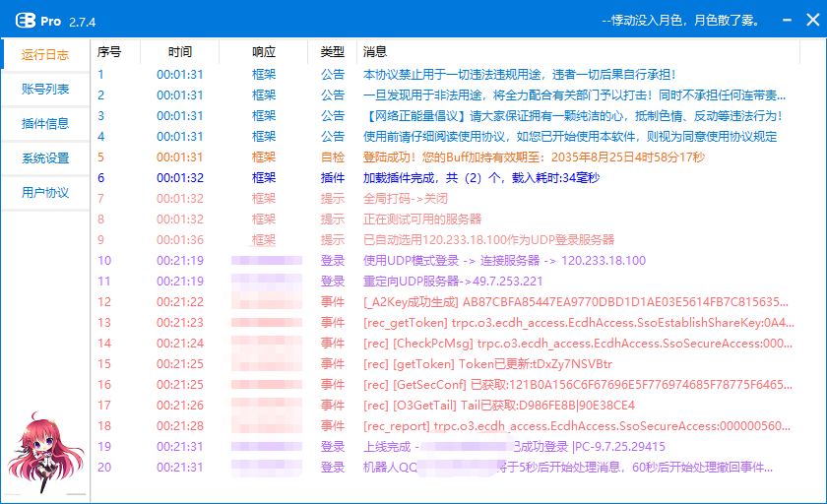Viewport: 827px width, 504px height.
Task: Click the 序号 column header
Action: [x=109, y=52]
